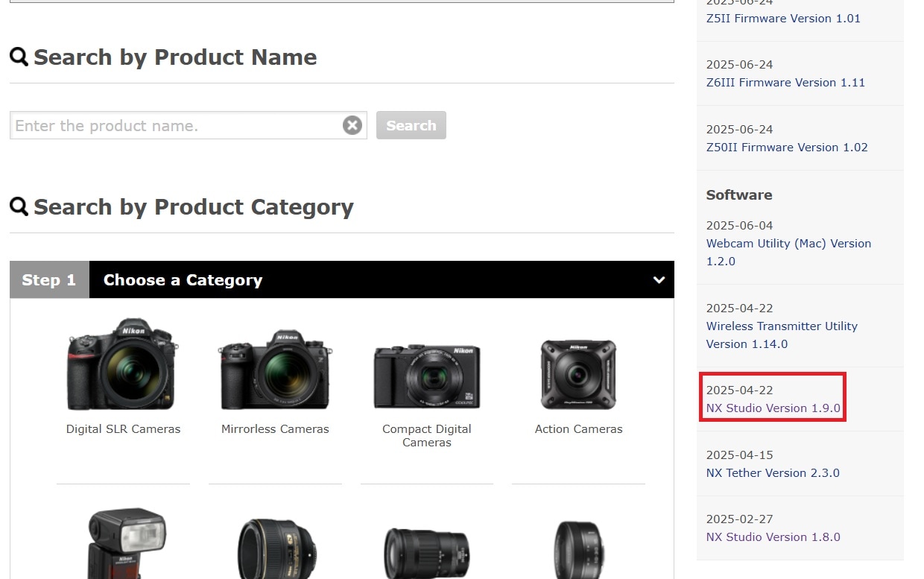The image size is (924, 579).
Task: Collapse the Choose a Category step chevron
Action: click(659, 280)
